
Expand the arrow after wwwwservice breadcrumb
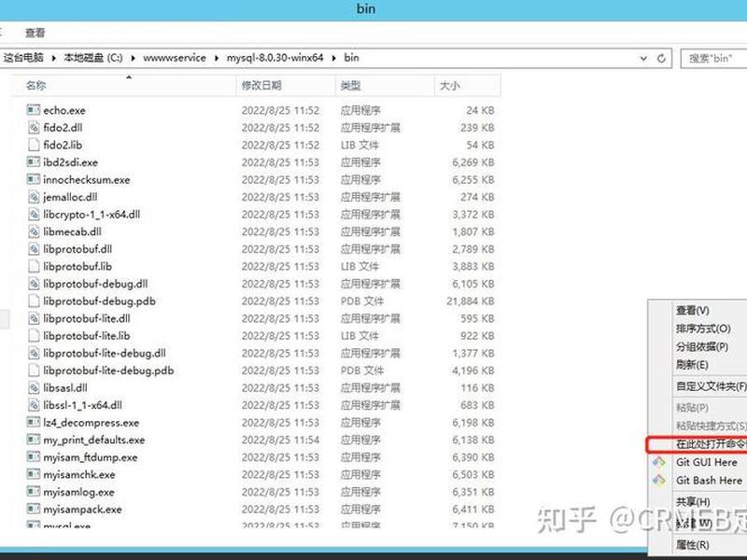coord(217,58)
